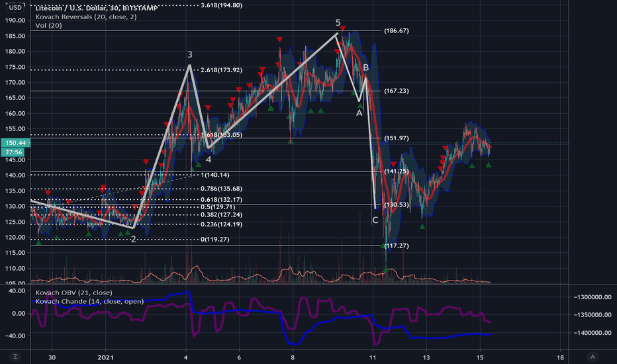Select the (117.27) horizontal line label

tap(397, 246)
